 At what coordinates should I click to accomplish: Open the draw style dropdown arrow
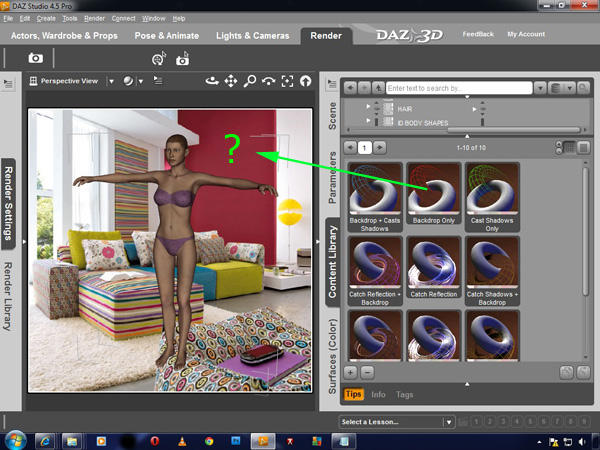coord(141,81)
